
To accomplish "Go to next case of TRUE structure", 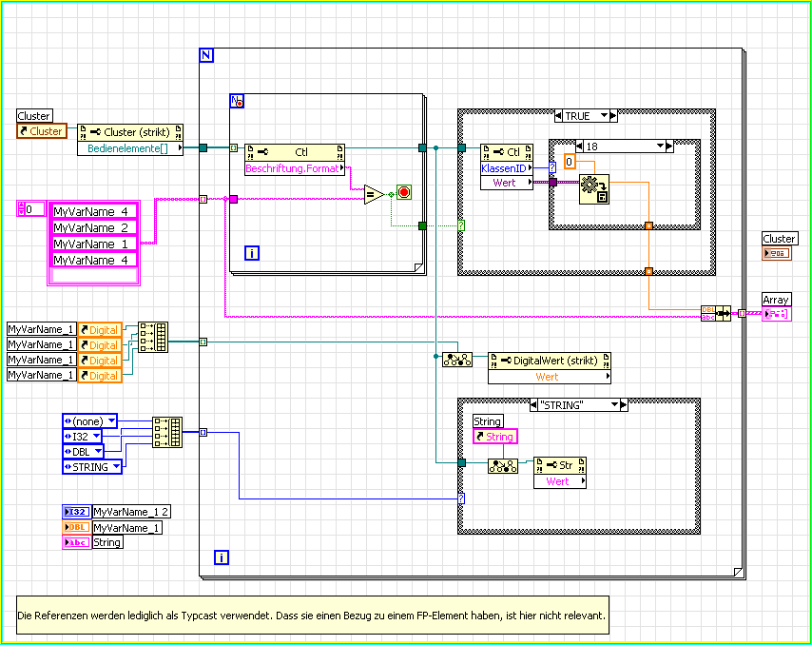I will (x=613, y=115).
